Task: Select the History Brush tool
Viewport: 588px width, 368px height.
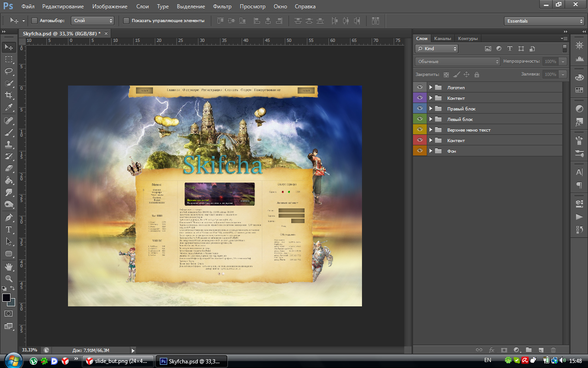Action: point(9,156)
